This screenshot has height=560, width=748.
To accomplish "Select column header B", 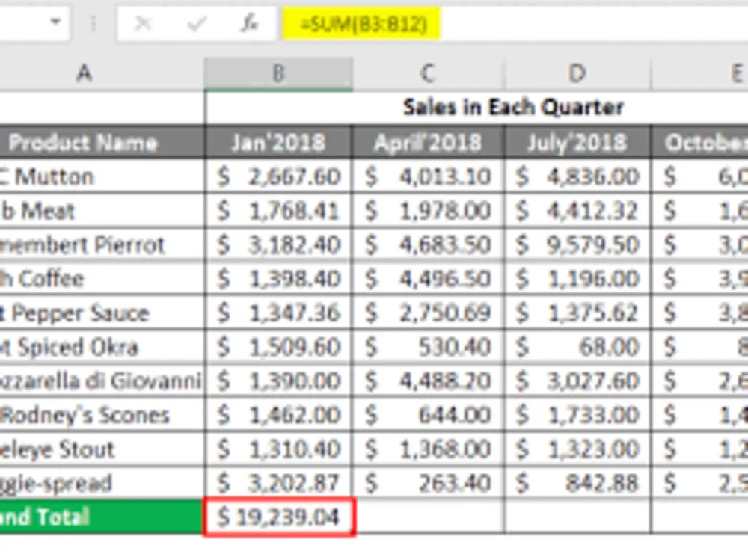I will 278,73.
